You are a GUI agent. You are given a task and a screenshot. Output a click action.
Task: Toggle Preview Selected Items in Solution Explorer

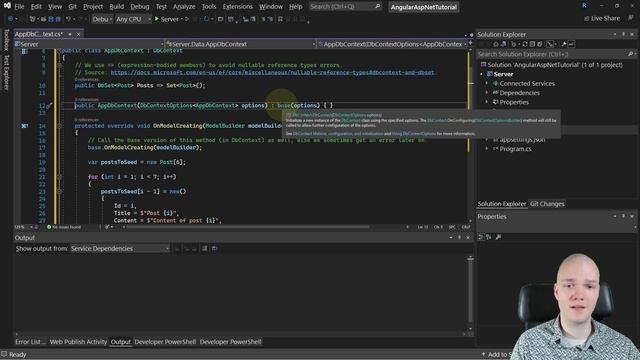[x=571, y=44]
